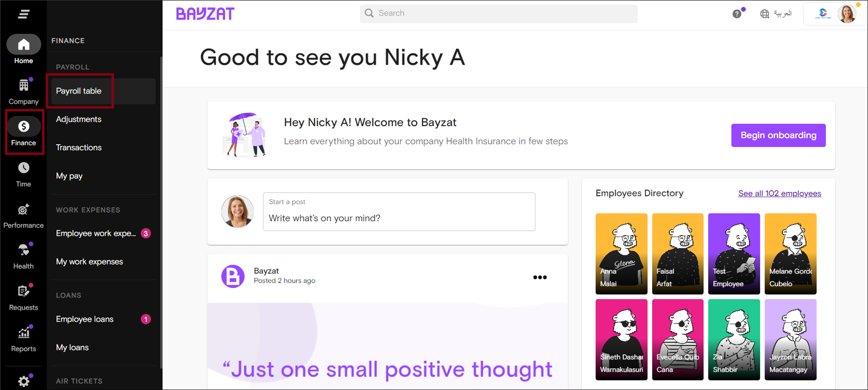The width and height of the screenshot is (868, 390).
Task: Open the user profile avatar menu
Action: click(x=848, y=14)
